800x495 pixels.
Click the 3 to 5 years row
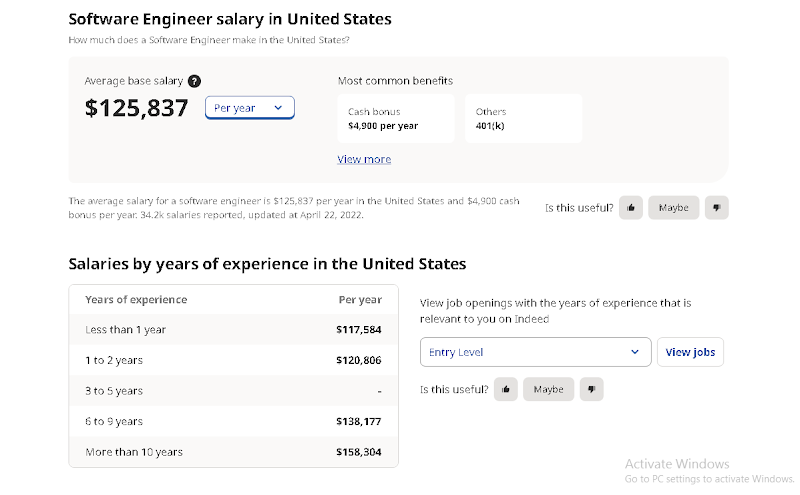point(233,391)
